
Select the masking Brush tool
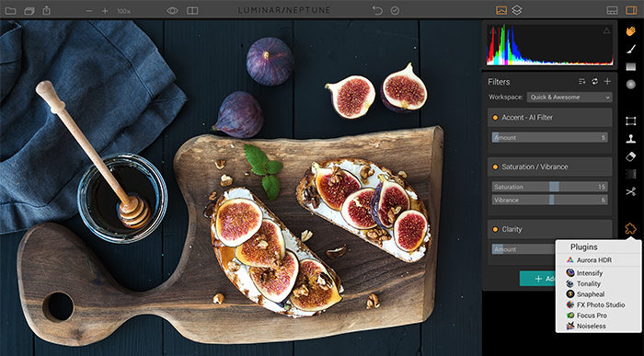point(630,49)
